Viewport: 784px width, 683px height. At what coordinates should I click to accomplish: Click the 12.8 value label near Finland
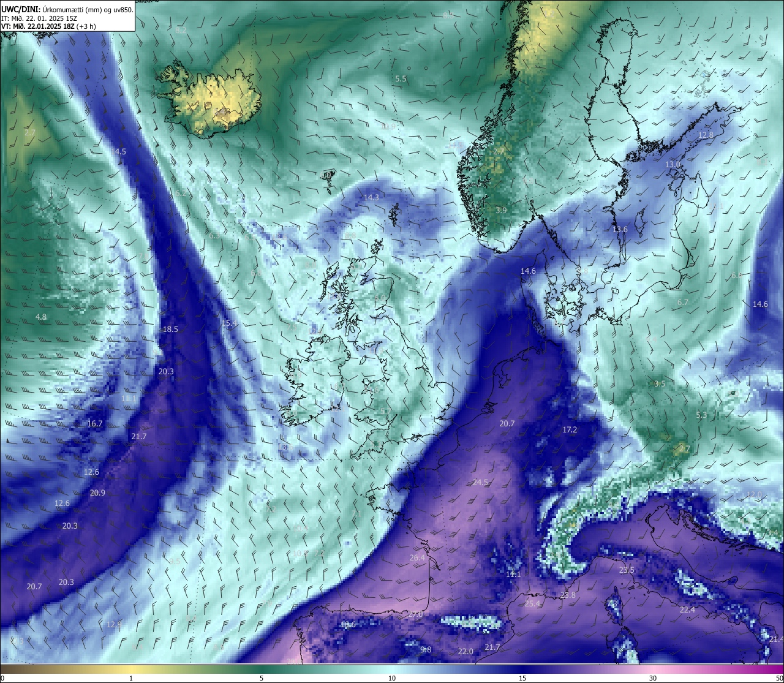pos(706,135)
